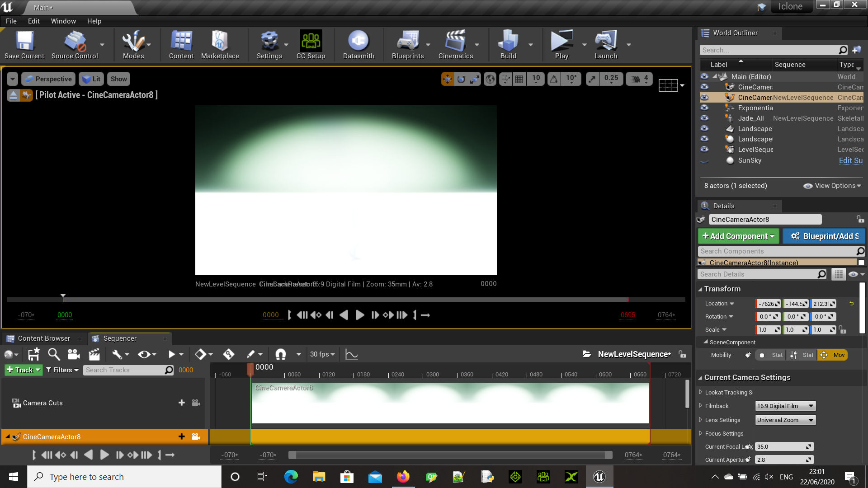Click Sequencer find in content browser icon
The height and width of the screenshot is (488, 868).
click(x=54, y=355)
